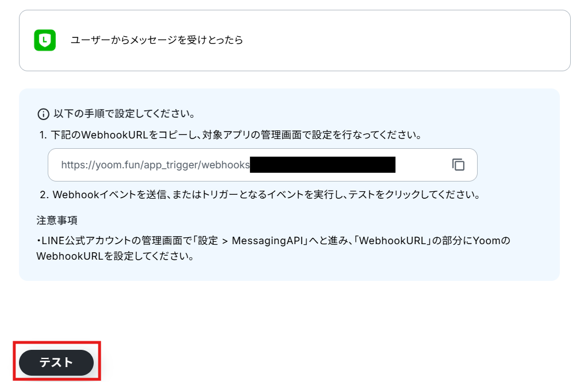Copy the webhook URL with the copy icon

coord(458,164)
